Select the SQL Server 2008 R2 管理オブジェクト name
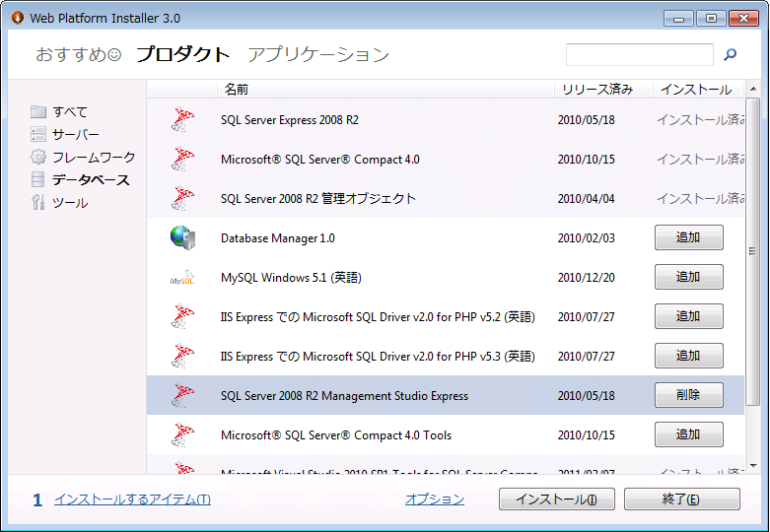This screenshot has height=532, width=770. [x=318, y=198]
